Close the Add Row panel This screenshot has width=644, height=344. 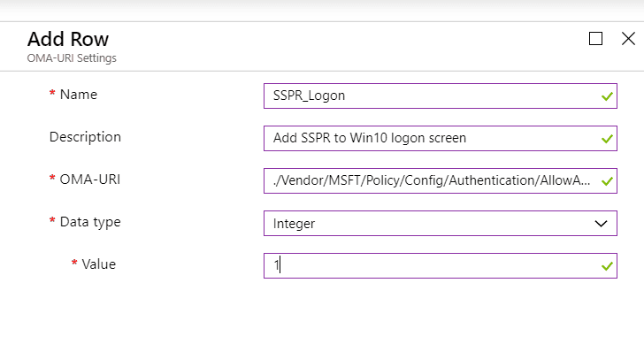[x=628, y=39]
